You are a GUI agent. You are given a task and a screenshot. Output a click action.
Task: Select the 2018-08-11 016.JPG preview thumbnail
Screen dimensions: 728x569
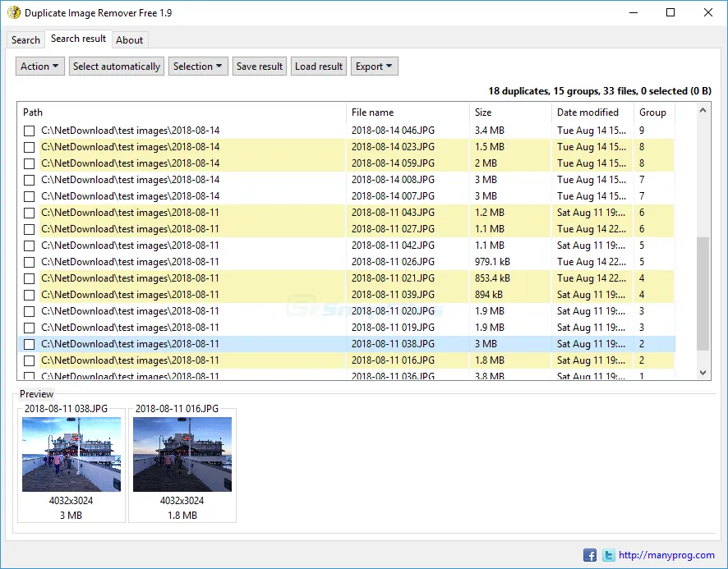tap(182, 454)
